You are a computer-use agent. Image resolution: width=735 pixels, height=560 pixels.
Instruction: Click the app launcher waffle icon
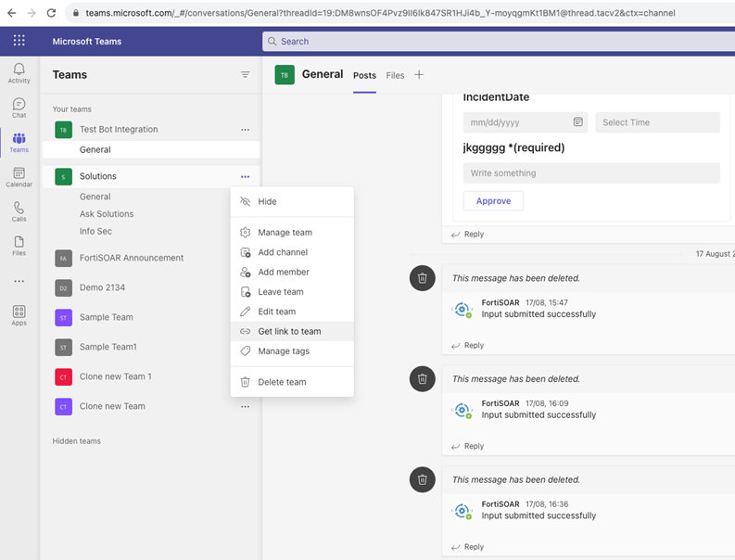coord(19,41)
